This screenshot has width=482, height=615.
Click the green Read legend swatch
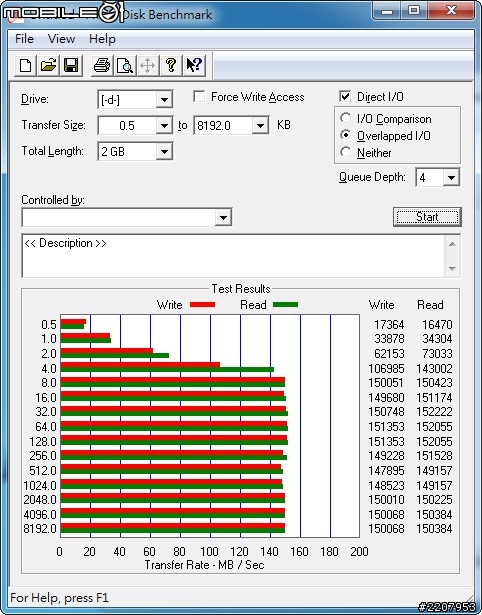[x=286, y=305]
